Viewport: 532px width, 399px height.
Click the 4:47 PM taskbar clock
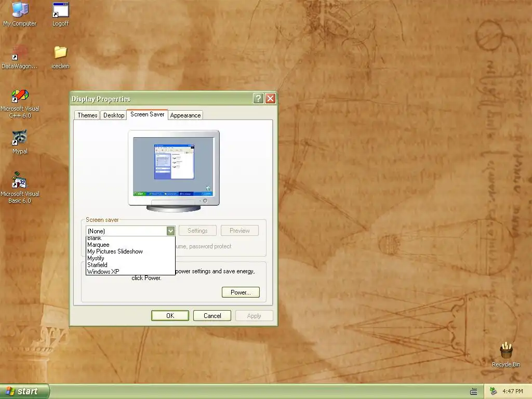tap(513, 391)
